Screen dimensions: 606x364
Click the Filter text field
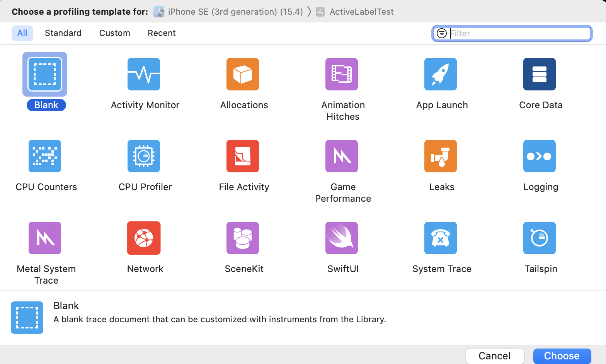pyautogui.click(x=512, y=33)
